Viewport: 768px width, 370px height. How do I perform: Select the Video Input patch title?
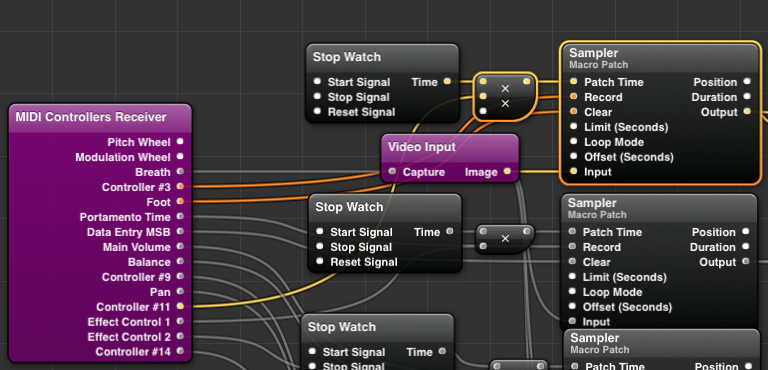click(421, 147)
